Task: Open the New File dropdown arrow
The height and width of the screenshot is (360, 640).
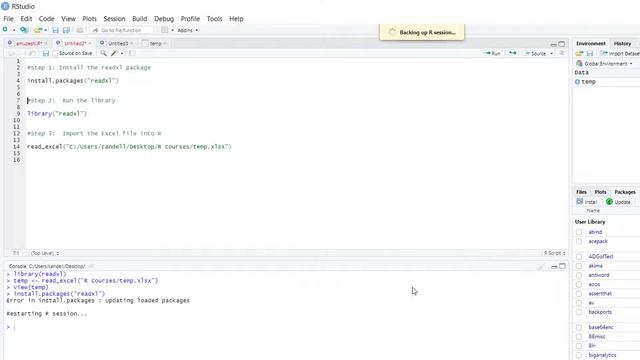Action: 14,30
